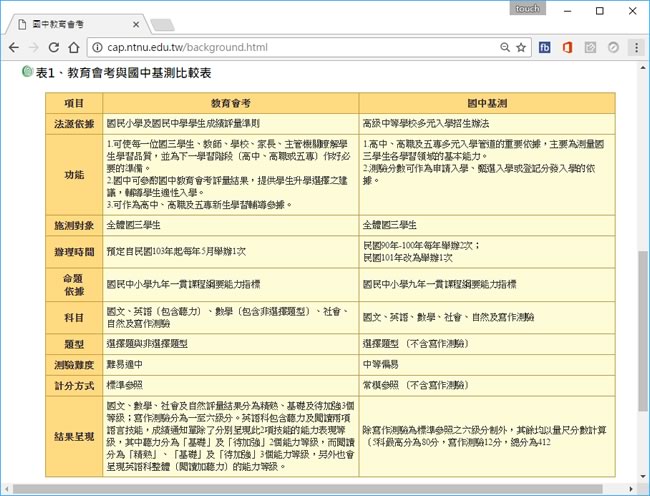Click the 法源依據 row label
This screenshot has width=650, height=496.
tap(74, 123)
